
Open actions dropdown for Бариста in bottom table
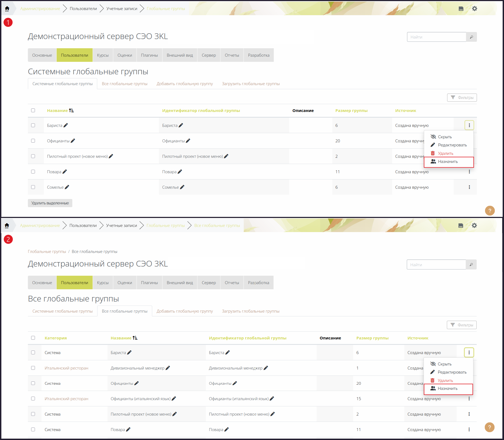point(469,352)
